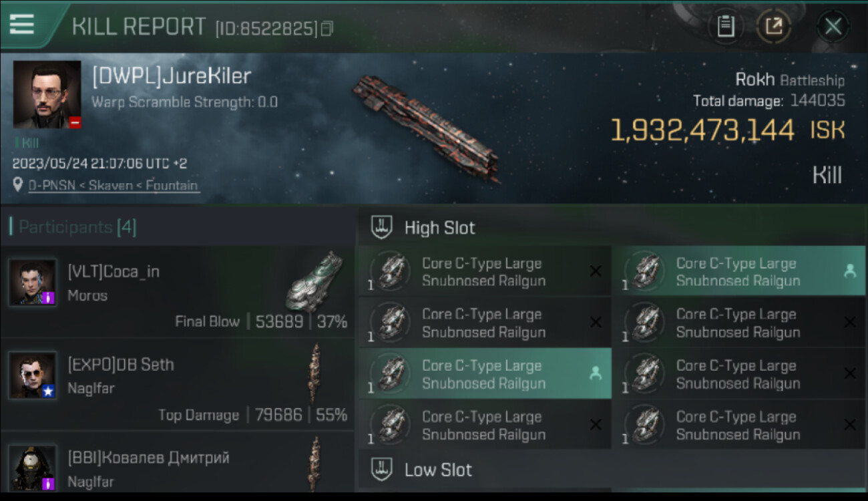The width and height of the screenshot is (868, 501).
Task: Select highlighted left railgun with person icon
Action: click(x=485, y=374)
